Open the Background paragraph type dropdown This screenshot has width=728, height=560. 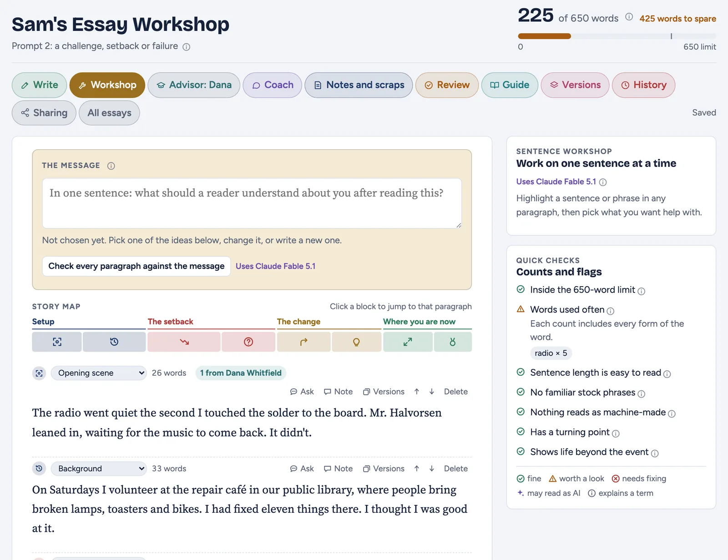(99, 469)
